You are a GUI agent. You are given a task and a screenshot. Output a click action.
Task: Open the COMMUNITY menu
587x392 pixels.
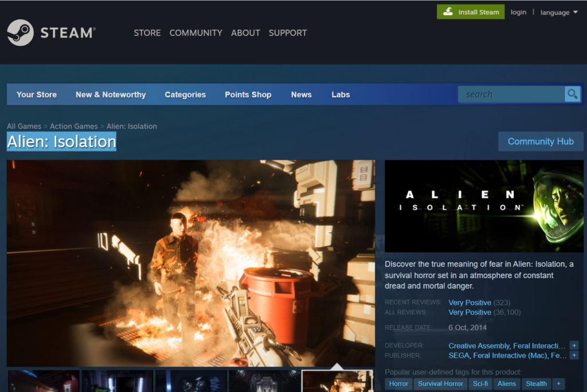[x=195, y=33]
